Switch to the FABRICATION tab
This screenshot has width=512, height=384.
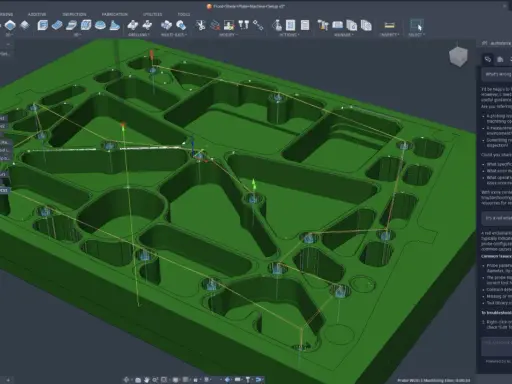point(115,14)
